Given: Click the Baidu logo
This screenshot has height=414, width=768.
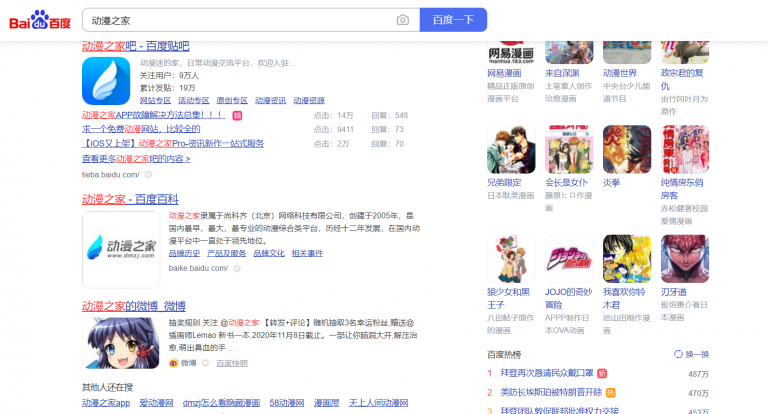Looking at the screenshot, I should click(x=40, y=21).
